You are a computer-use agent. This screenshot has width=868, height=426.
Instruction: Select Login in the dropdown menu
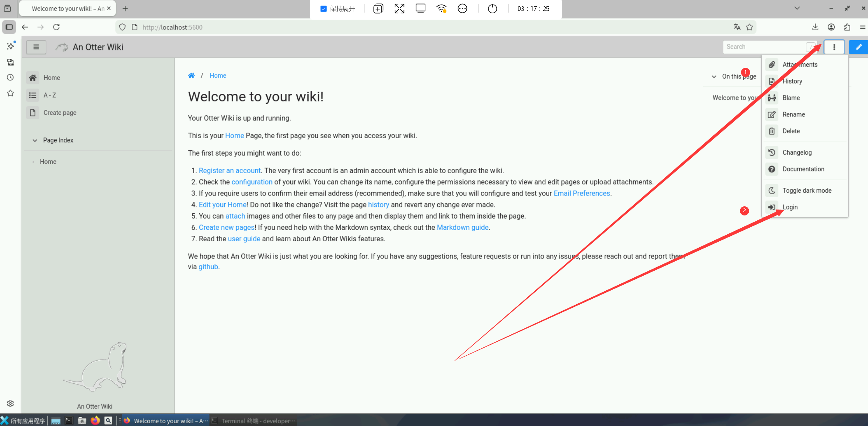790,207
